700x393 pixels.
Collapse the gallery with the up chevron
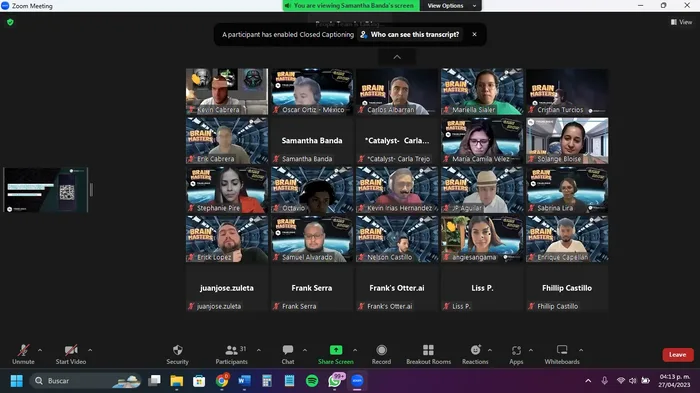[x=397, y=57]
